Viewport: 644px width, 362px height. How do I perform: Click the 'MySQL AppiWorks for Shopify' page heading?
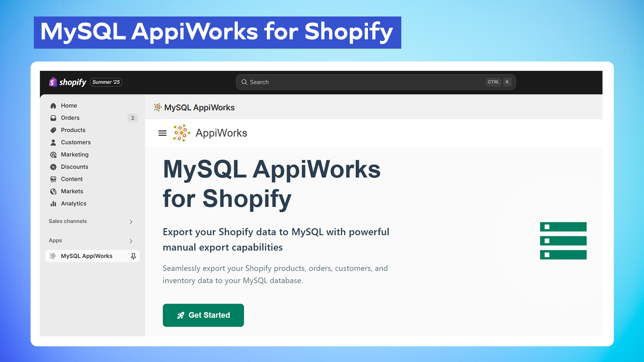pyautogui.click(x=272, y=184)
